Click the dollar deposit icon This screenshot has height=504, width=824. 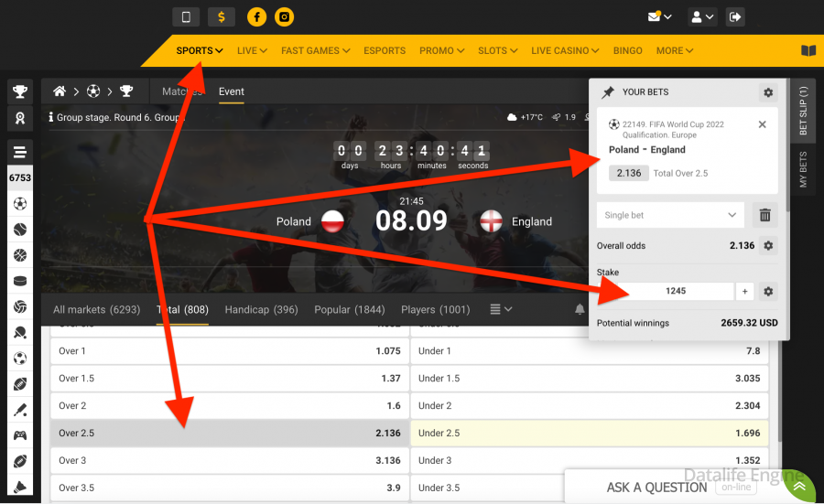pos(222,16)
